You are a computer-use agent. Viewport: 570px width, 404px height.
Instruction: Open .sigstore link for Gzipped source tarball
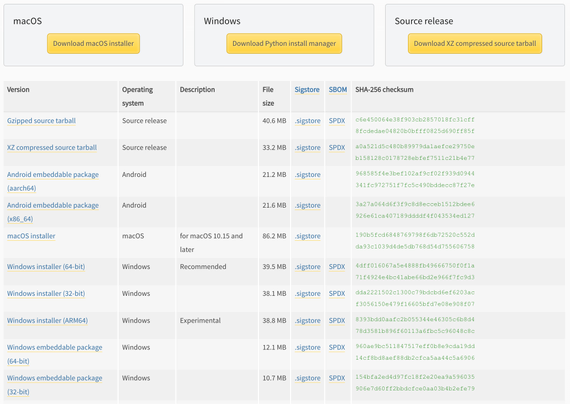point(308,121)
